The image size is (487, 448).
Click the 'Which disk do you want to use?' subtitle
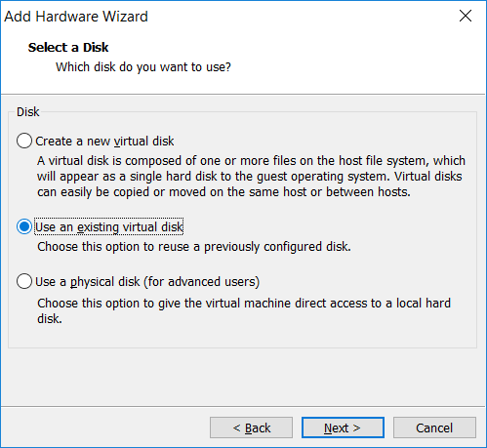point(143,67)
